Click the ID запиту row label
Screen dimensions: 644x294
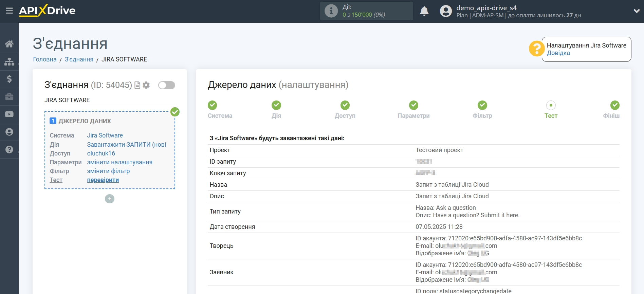pyautogui.click(x=223, y=162)
